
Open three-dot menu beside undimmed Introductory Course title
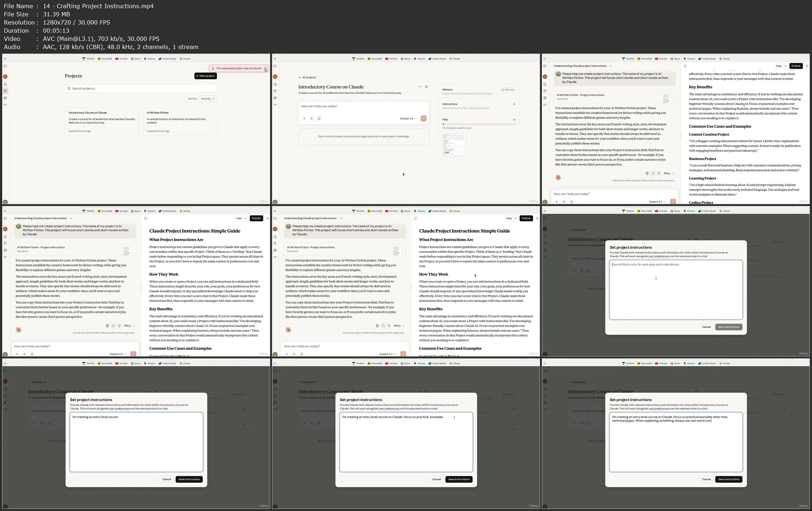(x=420, y=87)
